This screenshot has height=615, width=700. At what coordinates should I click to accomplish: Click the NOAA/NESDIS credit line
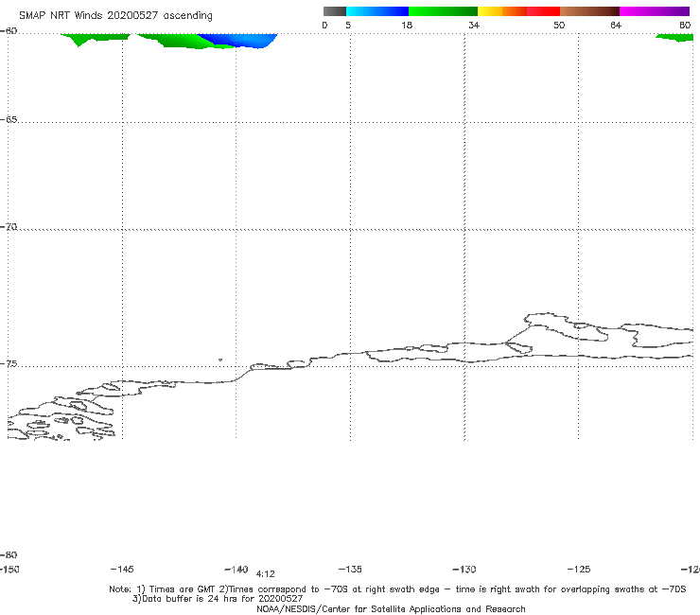point(391,608)
